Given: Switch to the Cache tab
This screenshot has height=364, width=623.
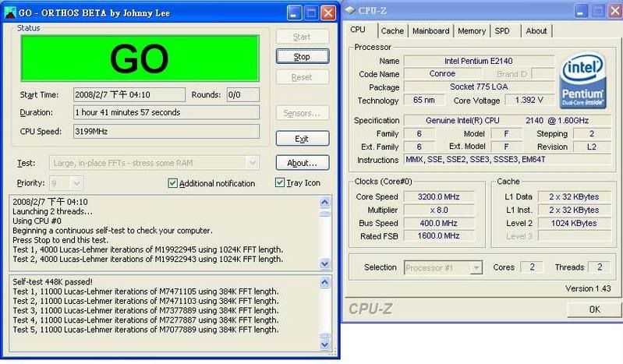Looking at the screenshot, I should [392, 31].
